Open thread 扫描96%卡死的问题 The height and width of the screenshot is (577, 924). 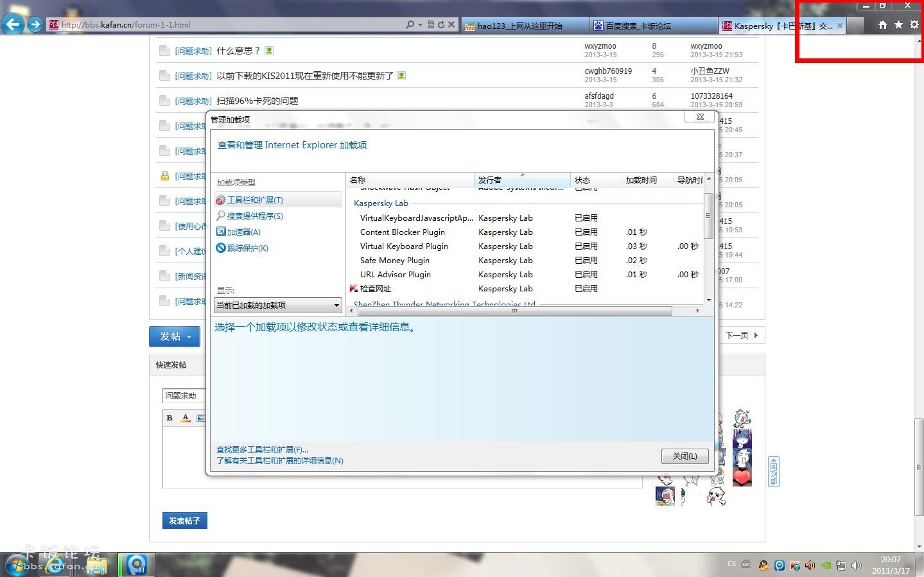(257, 101)
